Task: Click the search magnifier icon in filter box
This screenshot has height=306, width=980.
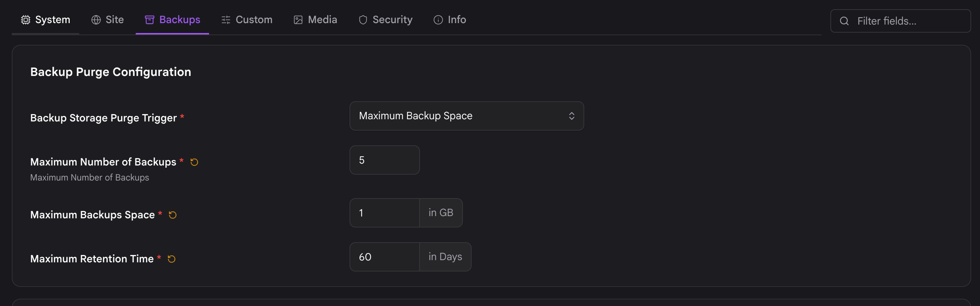Action: [x=844, y=21]
